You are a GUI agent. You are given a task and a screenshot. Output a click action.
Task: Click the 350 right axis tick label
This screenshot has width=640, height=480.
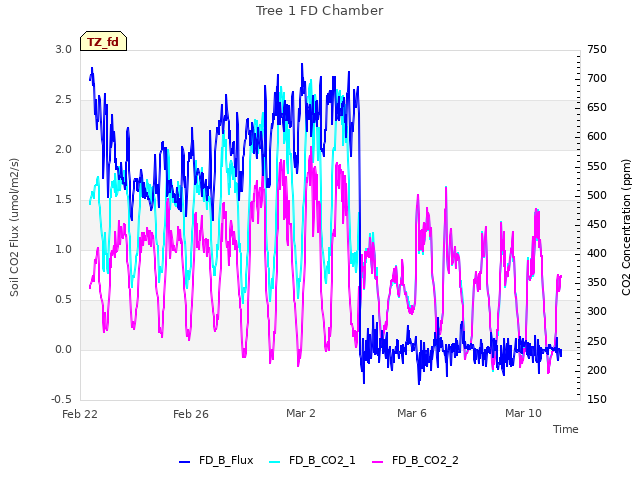click(x=597, y=282)
